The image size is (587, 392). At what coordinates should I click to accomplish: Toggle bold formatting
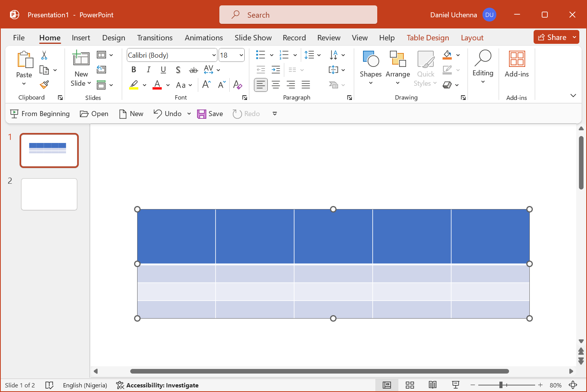(133, 70)
